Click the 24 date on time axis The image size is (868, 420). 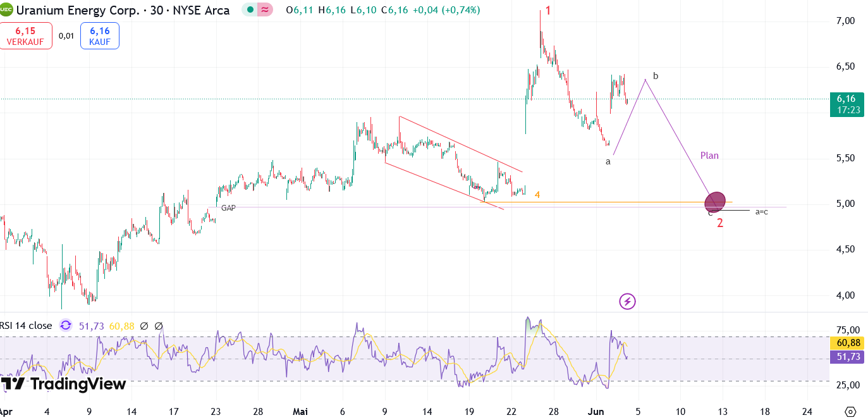(x=807, y=412)
